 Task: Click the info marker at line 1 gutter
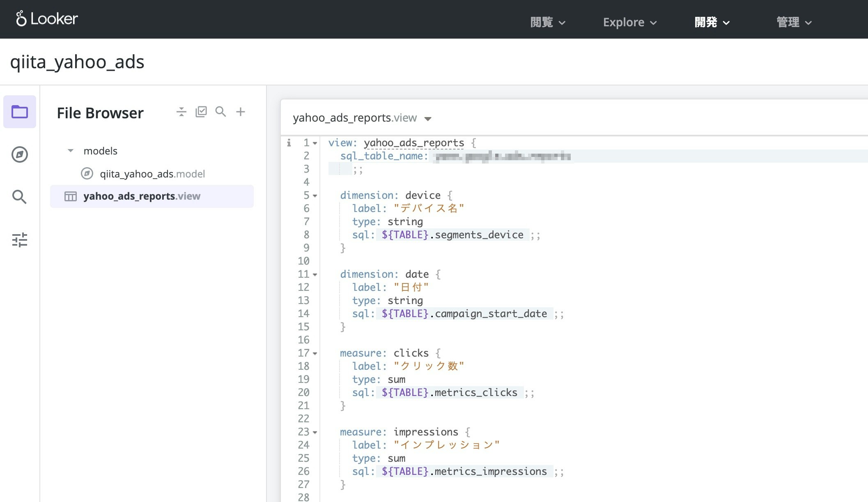289,143
